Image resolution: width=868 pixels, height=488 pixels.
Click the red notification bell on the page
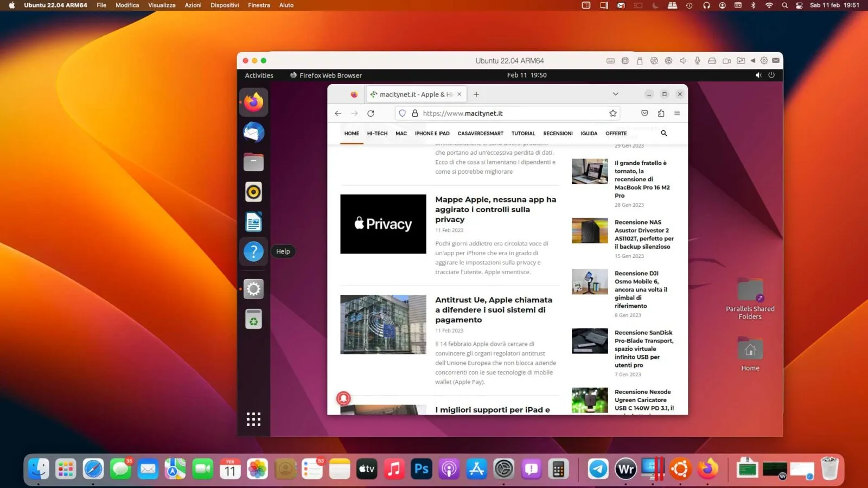(x=343, y=398)
